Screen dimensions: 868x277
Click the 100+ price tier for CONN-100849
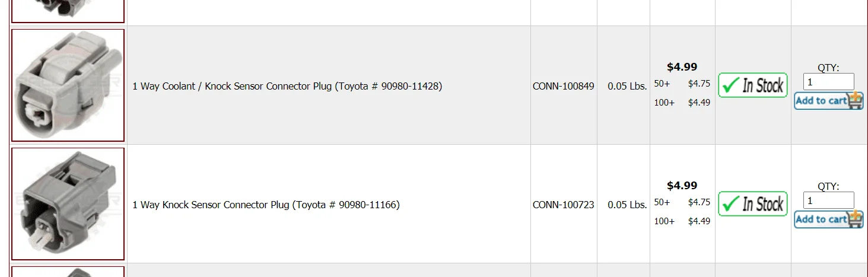pyautogui.click(x=682, y=103)
